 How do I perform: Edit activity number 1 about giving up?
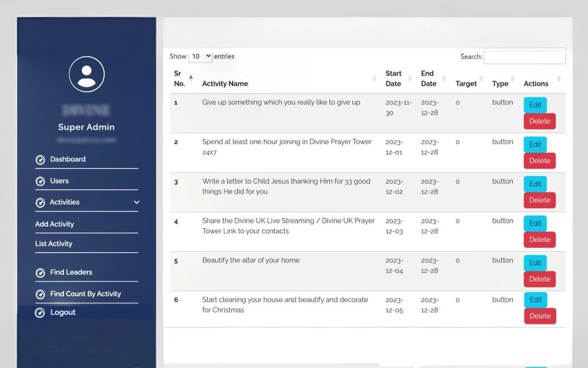pyautogui.click(x=535, y=105)
